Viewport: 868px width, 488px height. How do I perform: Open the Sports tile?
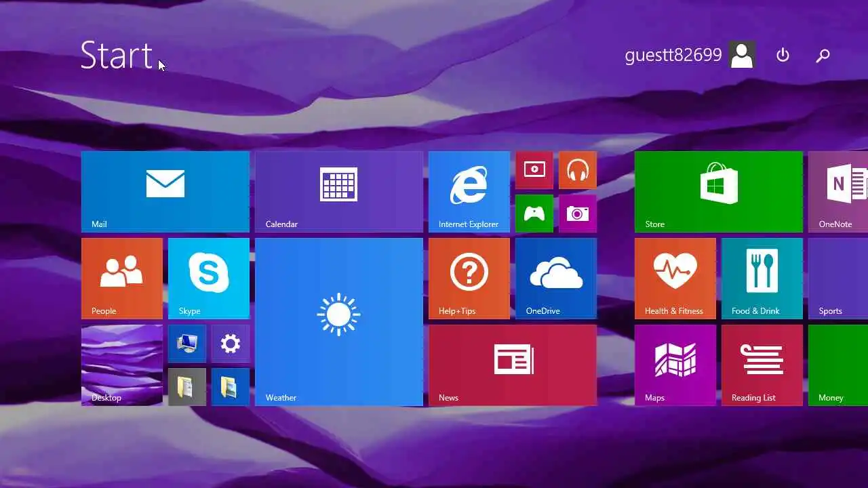(x=838, y=279)
